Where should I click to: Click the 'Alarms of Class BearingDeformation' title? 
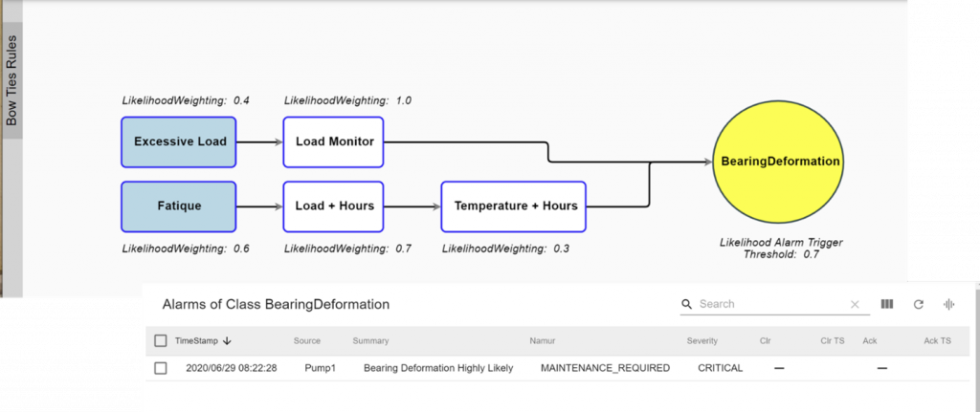276,305
